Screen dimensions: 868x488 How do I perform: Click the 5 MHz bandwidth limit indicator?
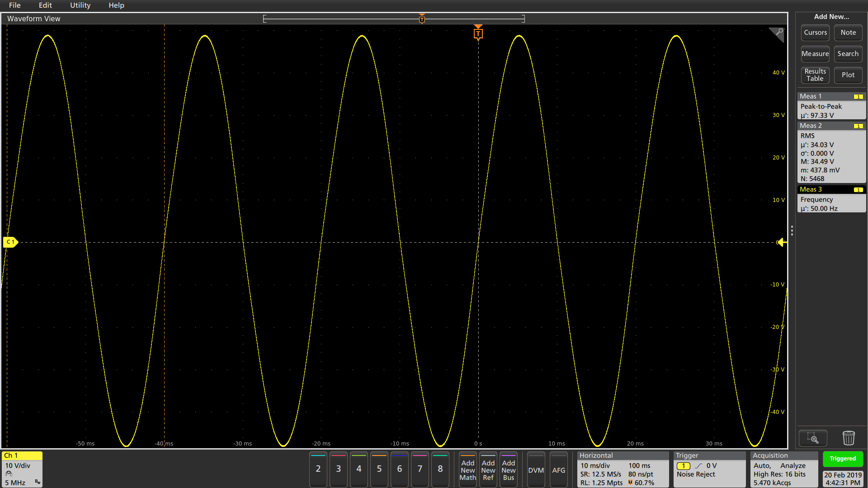[15, 483]
